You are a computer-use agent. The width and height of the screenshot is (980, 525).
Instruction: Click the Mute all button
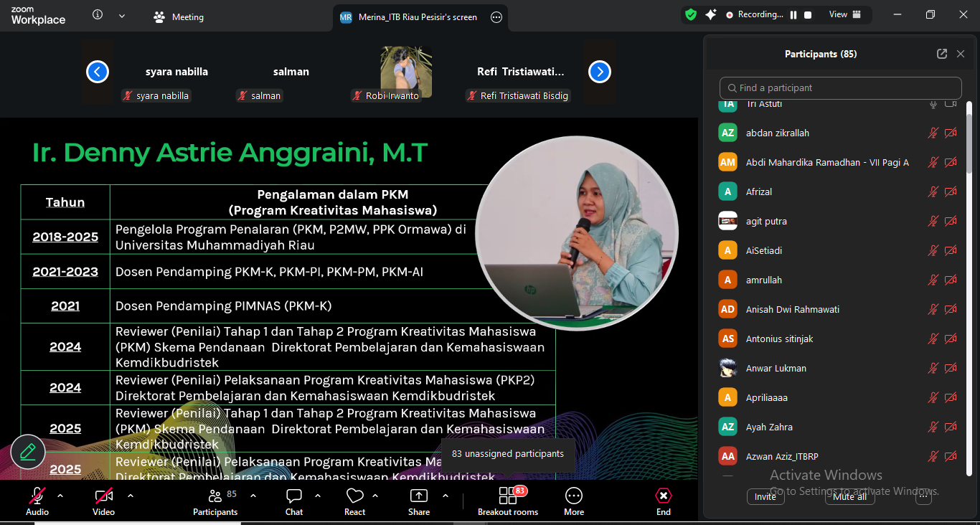849,496
